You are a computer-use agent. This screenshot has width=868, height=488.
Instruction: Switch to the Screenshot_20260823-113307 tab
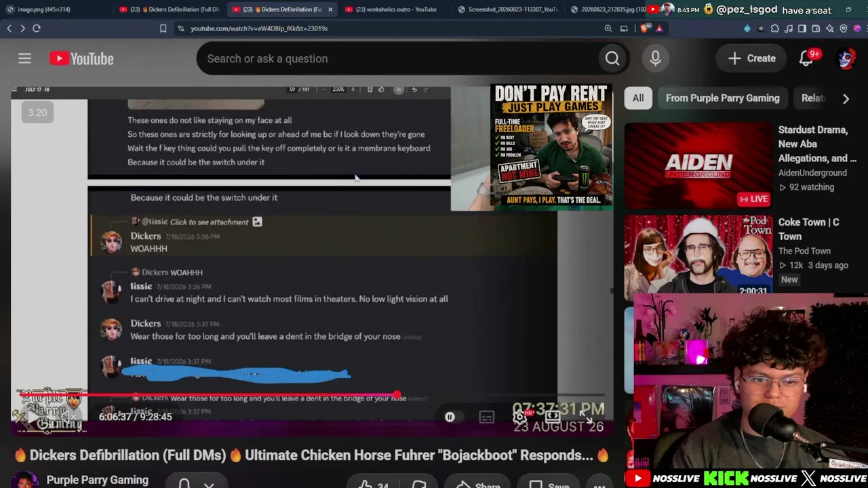[x=508, y=9]
